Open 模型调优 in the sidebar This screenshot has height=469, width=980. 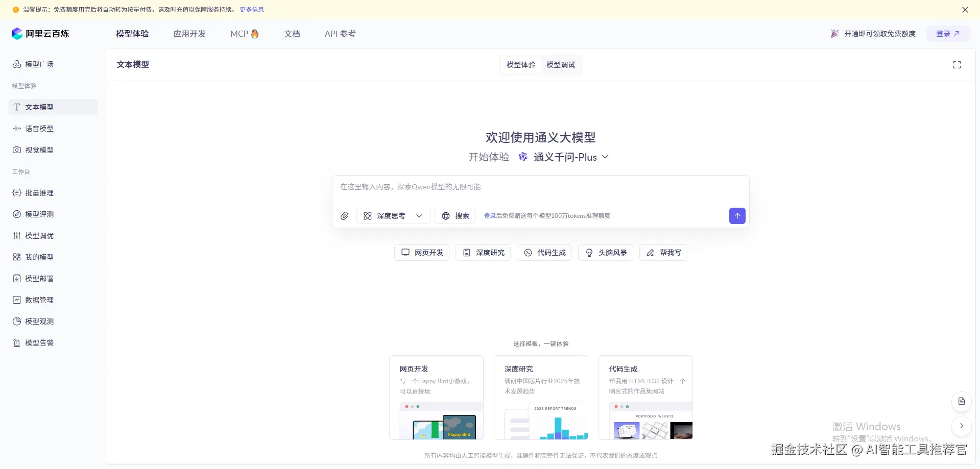coord(53,236)
